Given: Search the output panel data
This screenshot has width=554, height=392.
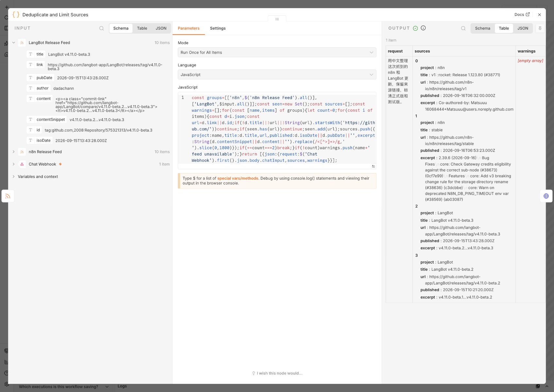Looking at the screenshot, I should click(463, 28).
